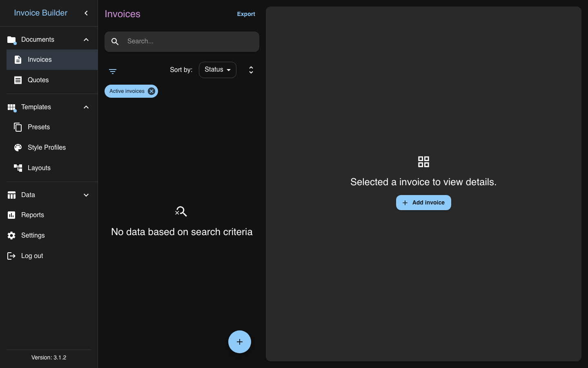Click the Export button
Viewport: 588px width, 368px height.
pyautogui.click(x=246, y=14)
